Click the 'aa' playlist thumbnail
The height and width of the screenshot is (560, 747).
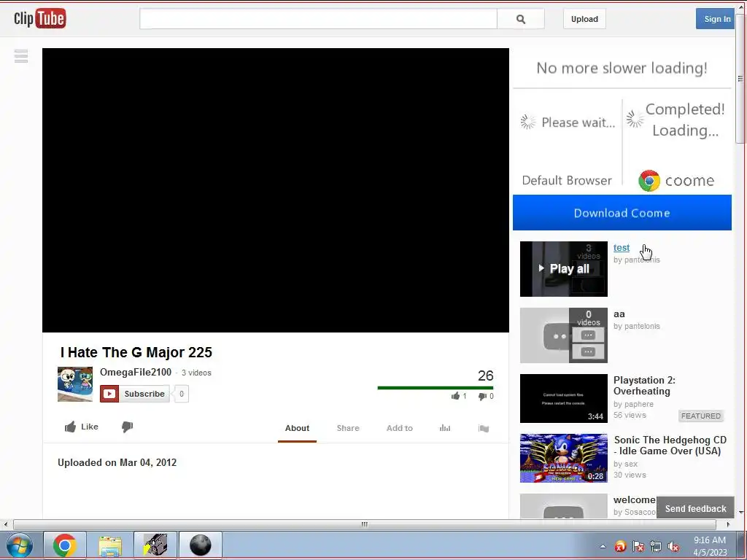(x=564, y=335)
